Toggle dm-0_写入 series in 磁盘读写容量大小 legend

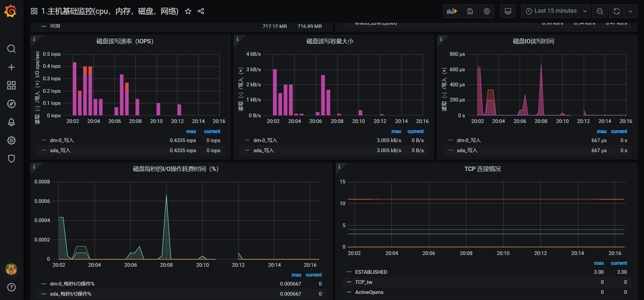265,140
